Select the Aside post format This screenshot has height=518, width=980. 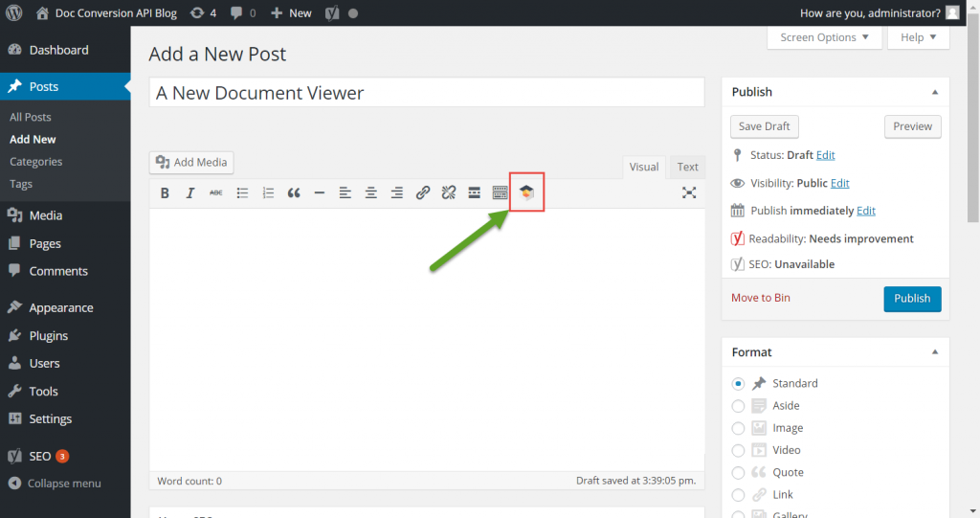pyautogui.click(x=738, y=406)
